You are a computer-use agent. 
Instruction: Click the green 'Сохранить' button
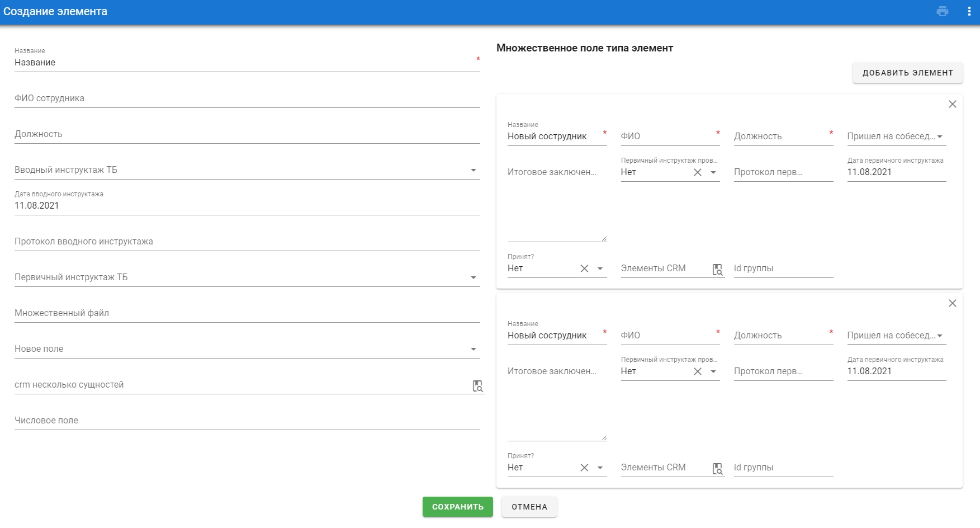pos(457,507)
